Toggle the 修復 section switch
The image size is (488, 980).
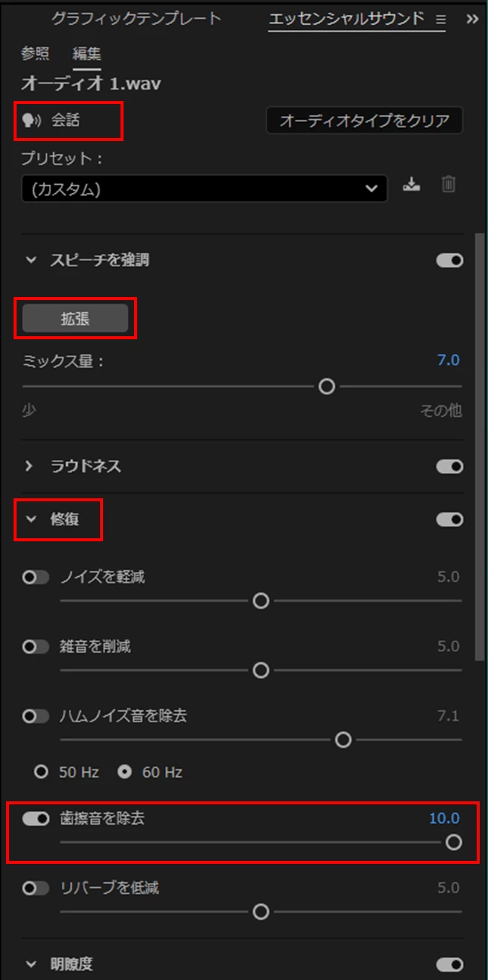click(450, 519)
